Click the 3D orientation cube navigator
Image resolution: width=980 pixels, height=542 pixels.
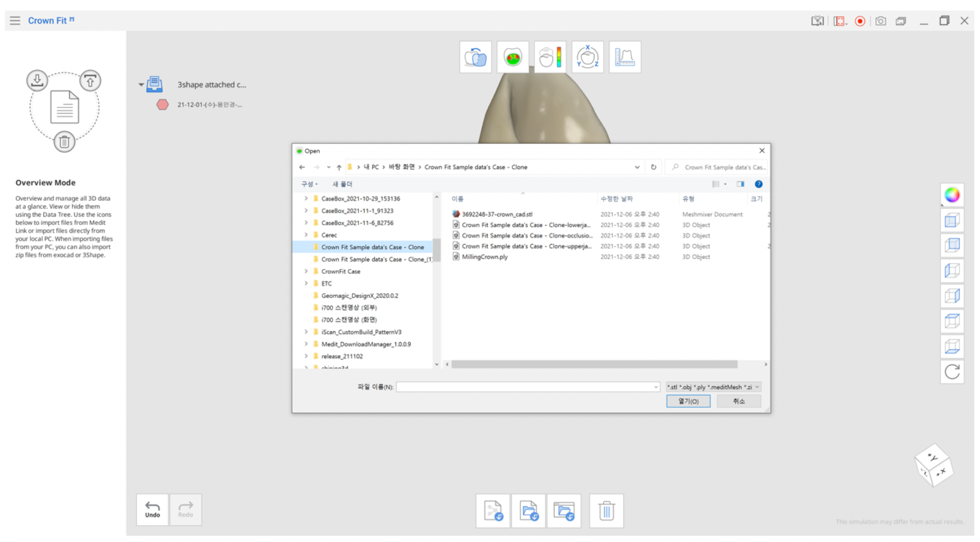pos(934,466)
